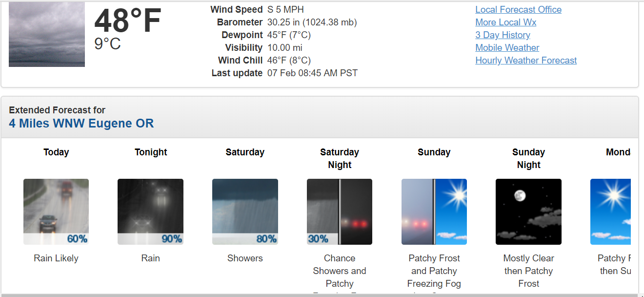
Task: Open the Local Forecast Office link
Action: coord(518,10)
